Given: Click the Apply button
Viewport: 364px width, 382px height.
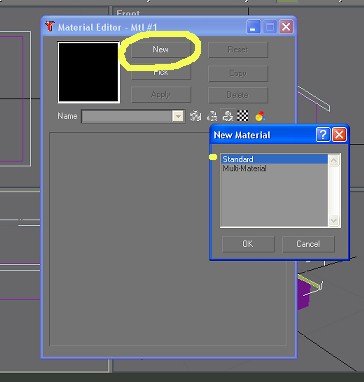Looking at the screenshot, I should coord(161,95).
